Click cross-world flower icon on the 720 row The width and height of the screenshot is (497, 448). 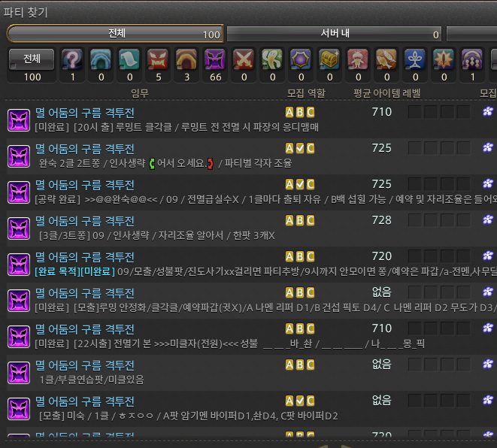click(488, 256)
